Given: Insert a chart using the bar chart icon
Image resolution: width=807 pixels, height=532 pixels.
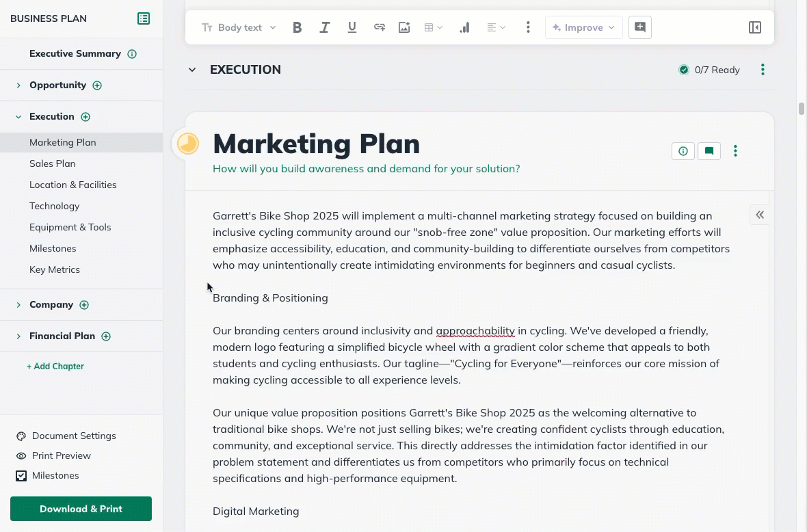Looking at the screenshot, I should (464, 27).
